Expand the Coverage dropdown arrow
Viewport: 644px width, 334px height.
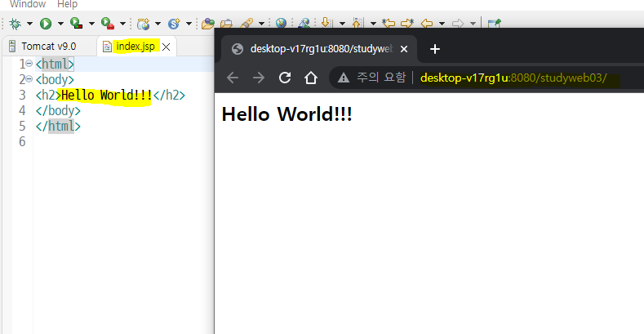pos(91,24)
